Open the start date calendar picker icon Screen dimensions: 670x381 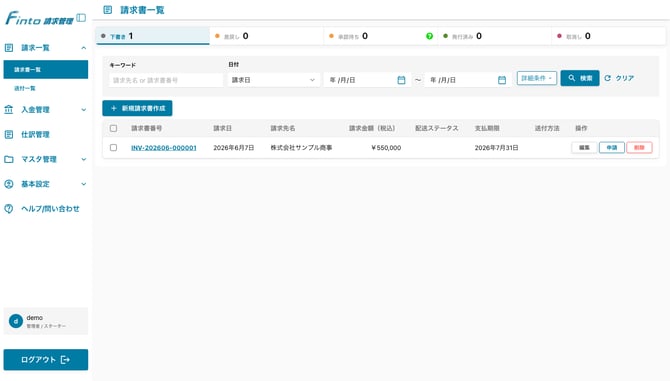coord(401,80)
